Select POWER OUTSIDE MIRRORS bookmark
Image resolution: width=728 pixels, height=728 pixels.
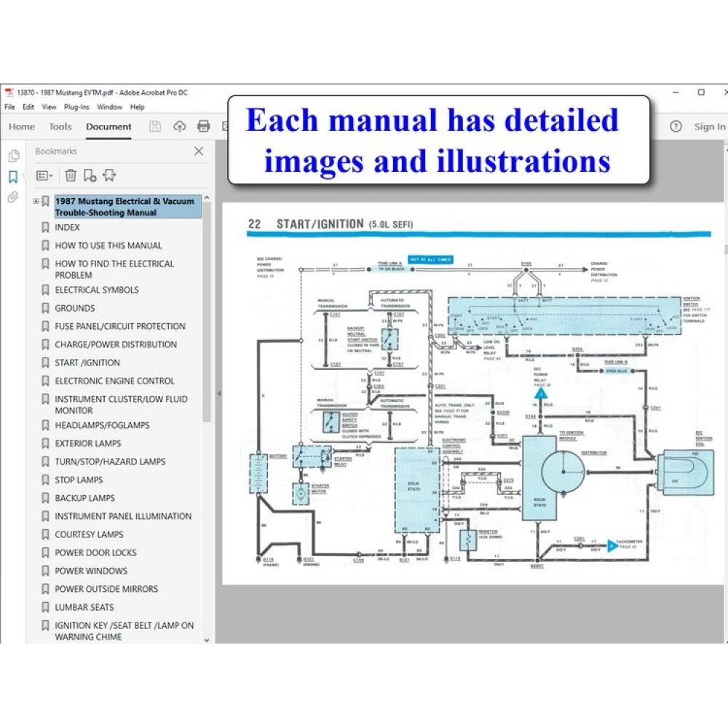[x=106, y=589]
